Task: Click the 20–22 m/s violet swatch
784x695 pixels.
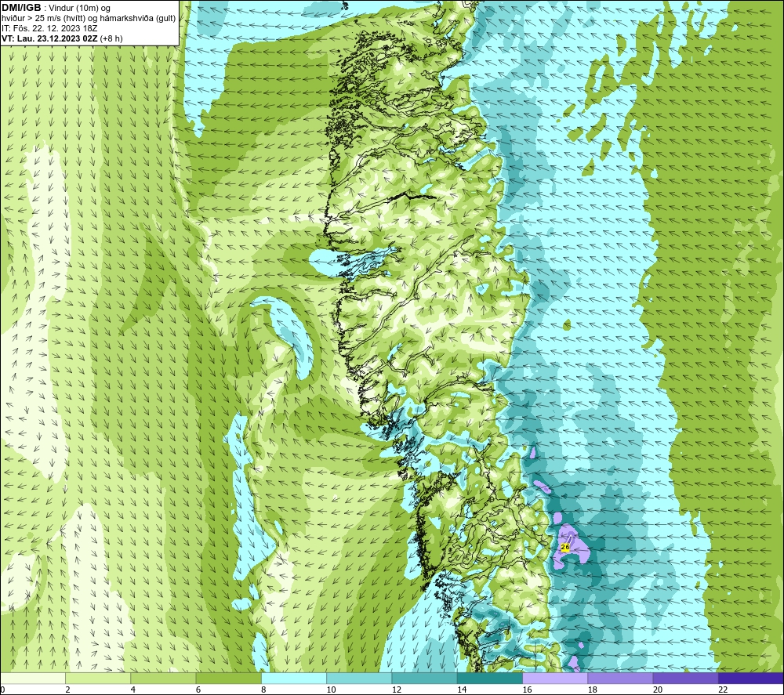Action: point(685,678)
